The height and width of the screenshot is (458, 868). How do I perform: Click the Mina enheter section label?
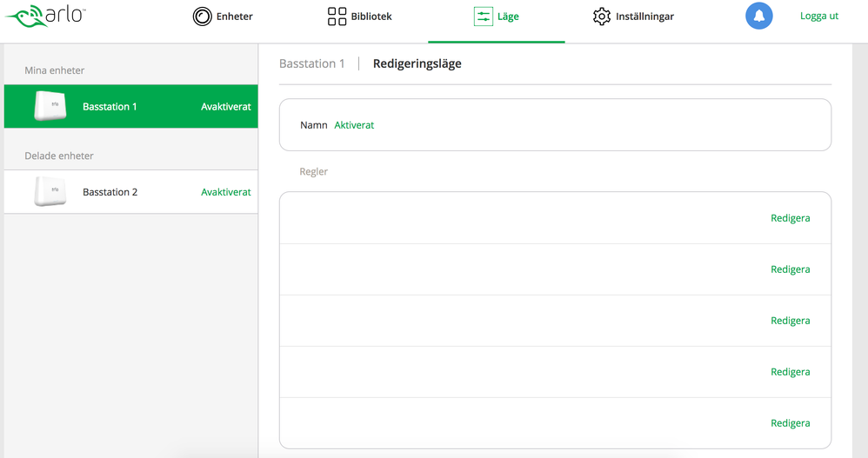[54, 70]
